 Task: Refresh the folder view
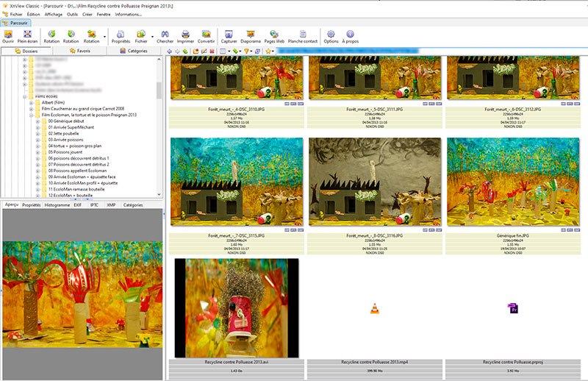pos(258,51)
